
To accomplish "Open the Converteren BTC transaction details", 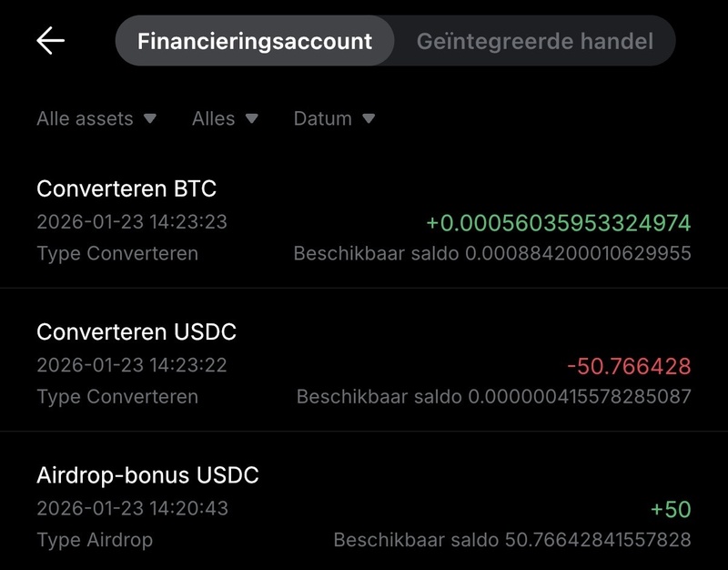I will 364,219.
